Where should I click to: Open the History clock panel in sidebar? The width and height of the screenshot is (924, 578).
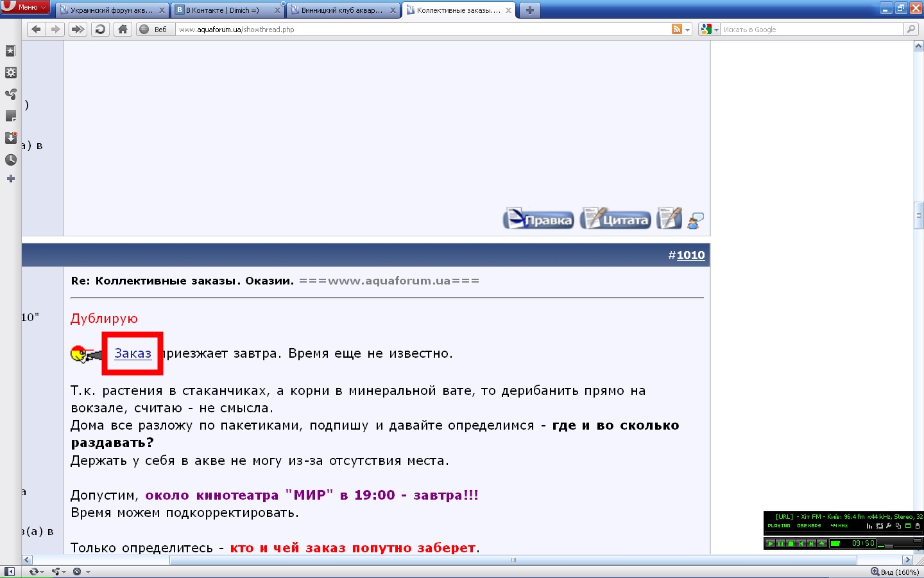[10, 159]
